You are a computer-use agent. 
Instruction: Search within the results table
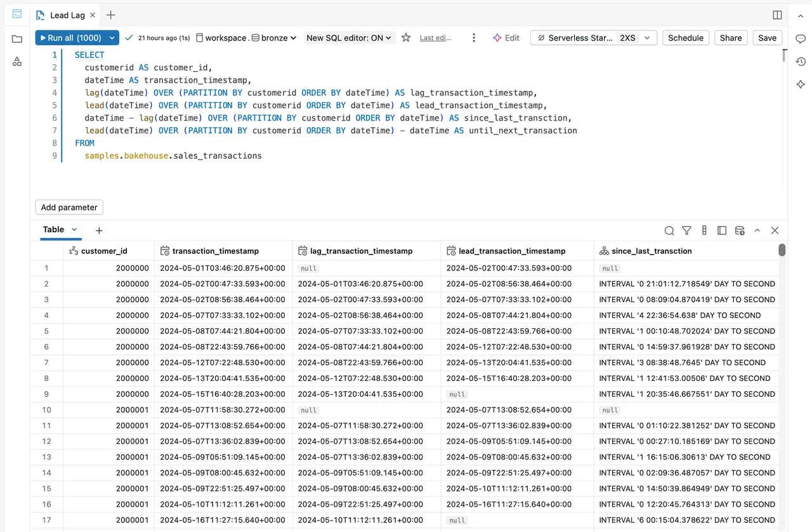(x=669, y=230)
